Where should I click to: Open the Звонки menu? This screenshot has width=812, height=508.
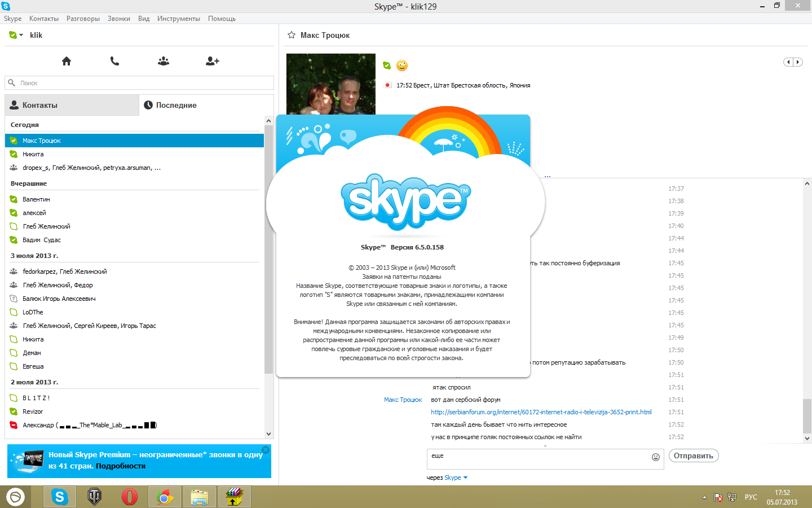(119, 19)
